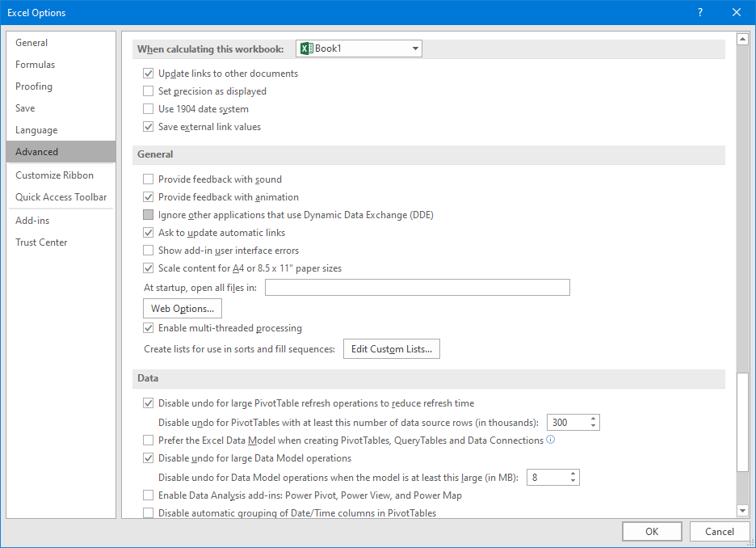Increase Data Model size MB value

coord(573,474)
